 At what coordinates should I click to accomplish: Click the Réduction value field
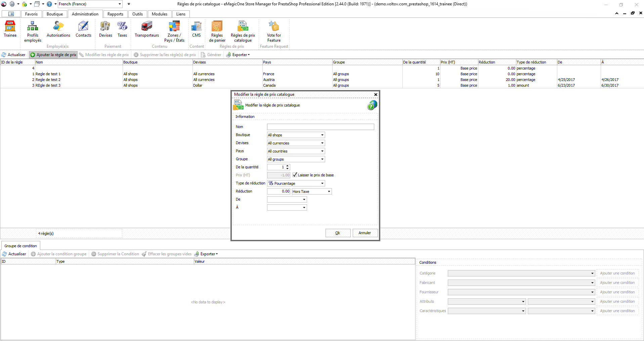(x=278, y=191)
